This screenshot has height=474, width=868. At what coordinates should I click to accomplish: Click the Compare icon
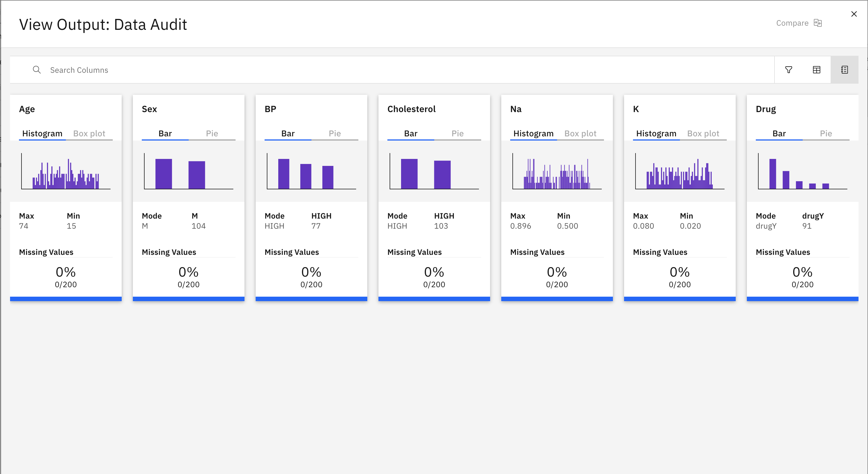(x=818, y=23)
